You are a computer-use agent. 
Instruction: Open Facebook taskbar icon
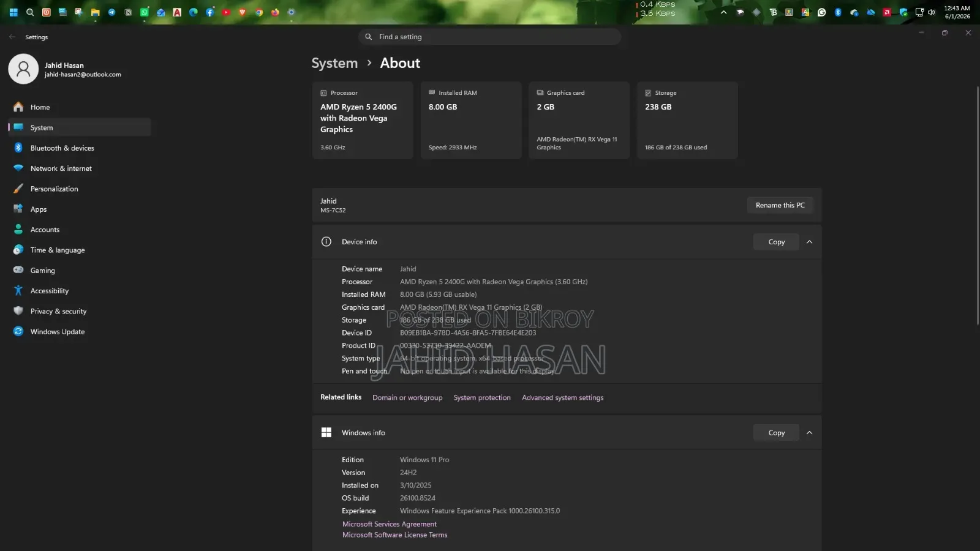210,12
